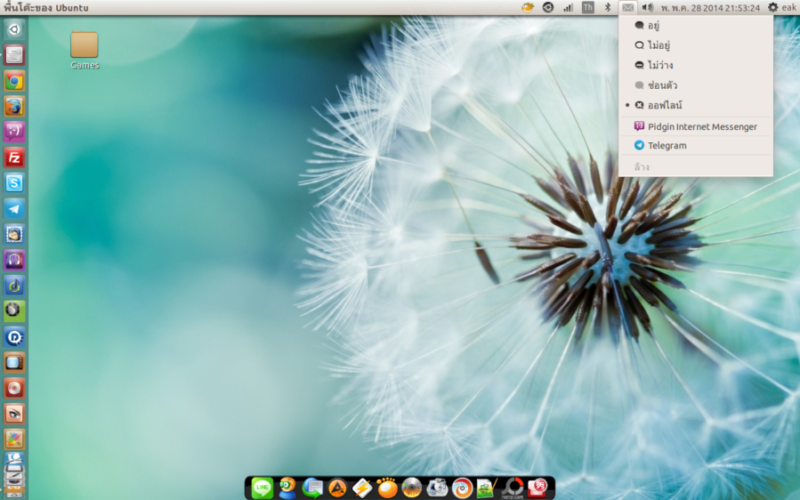800x500 pixels.
Task: Open PhotoScape from the dock
Action: [512, 488]
